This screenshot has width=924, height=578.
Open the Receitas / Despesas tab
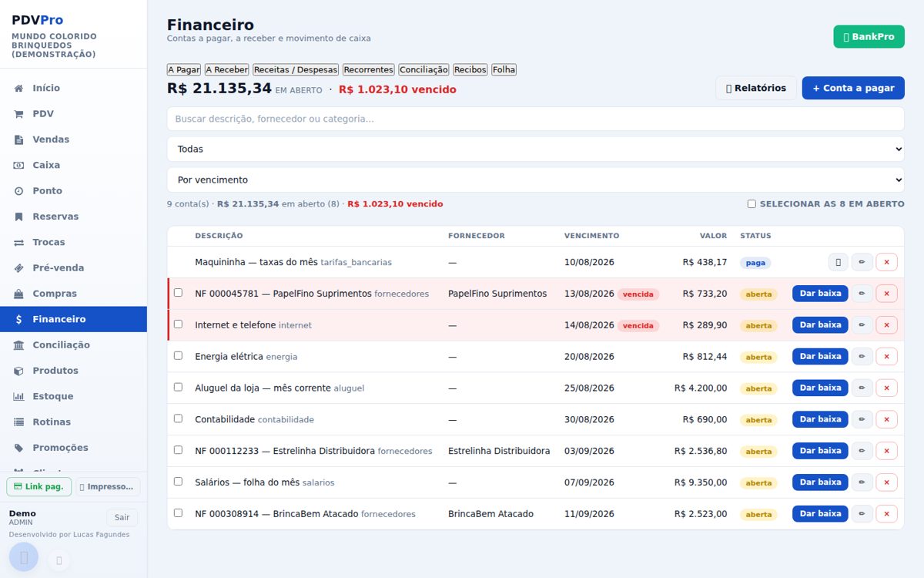tap(296, 69)
